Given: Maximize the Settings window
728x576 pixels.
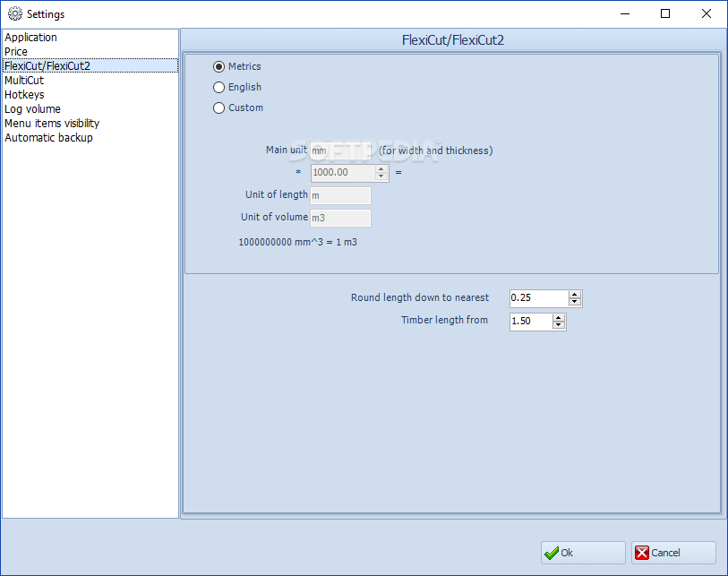Looking at the screenshot, I should (664, 13).
